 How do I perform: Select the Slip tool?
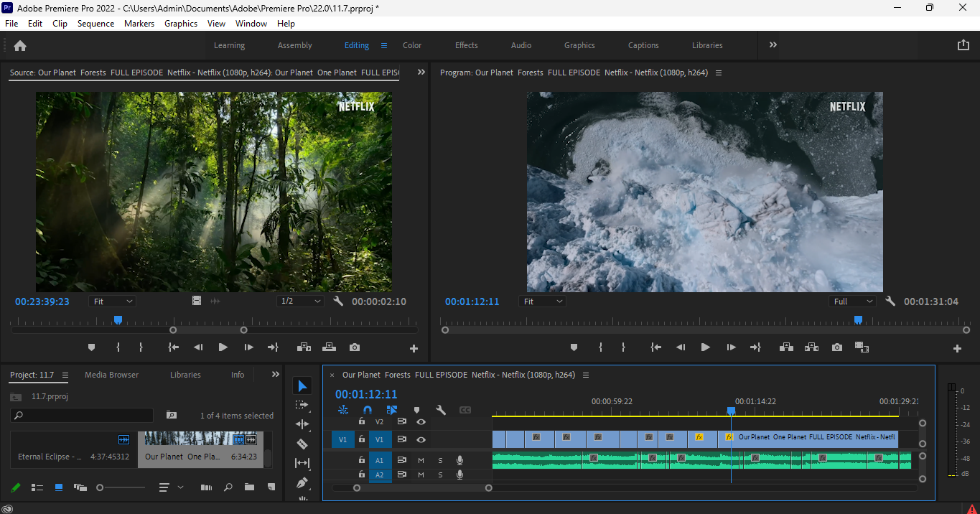pyautogui.click(x=302, y=463)
